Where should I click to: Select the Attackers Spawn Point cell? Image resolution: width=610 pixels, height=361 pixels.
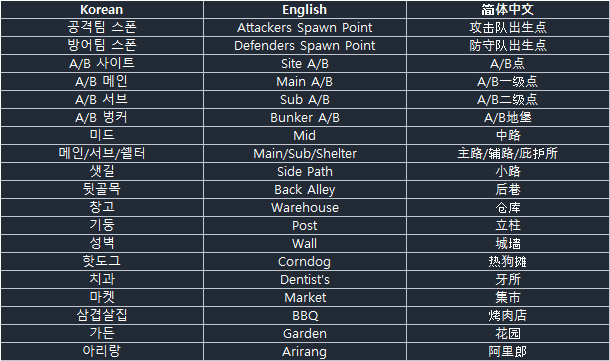305,28
